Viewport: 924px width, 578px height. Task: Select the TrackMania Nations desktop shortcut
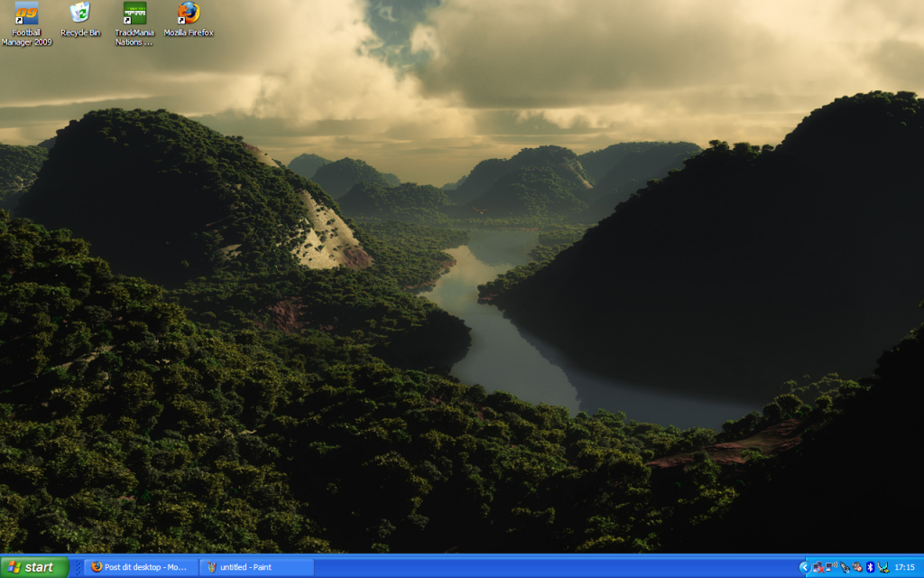[134, 23]
